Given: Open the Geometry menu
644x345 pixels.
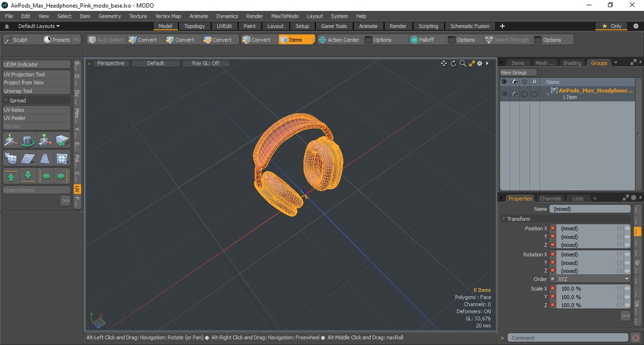Looking at the screenshot, I should (x=110, y=16).
